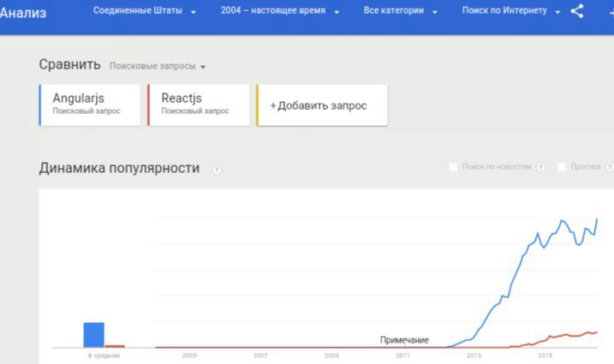Toggle the Прогноз checkbox

[562, 167]
